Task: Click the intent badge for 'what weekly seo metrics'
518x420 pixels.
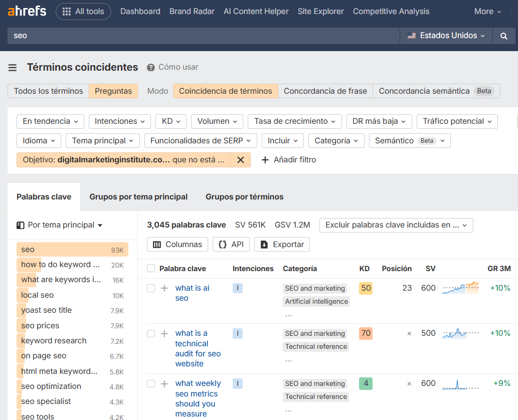Action: point(238,384)
